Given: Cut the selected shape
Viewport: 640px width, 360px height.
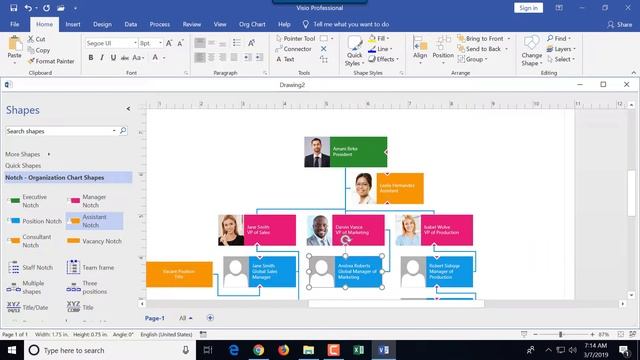Looking at the screenshot, I should point(36,39).
